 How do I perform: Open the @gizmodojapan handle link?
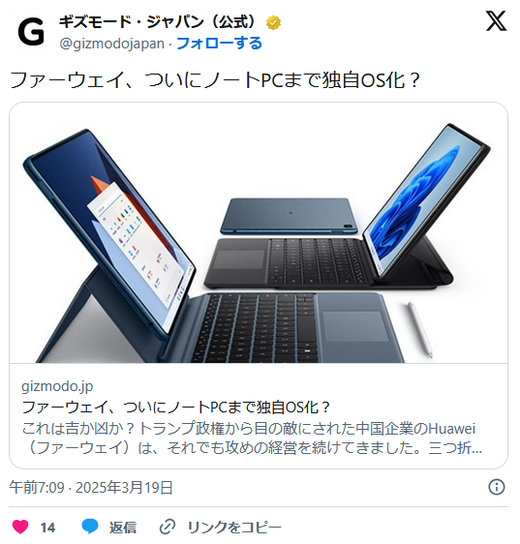(x=112, y=44)
